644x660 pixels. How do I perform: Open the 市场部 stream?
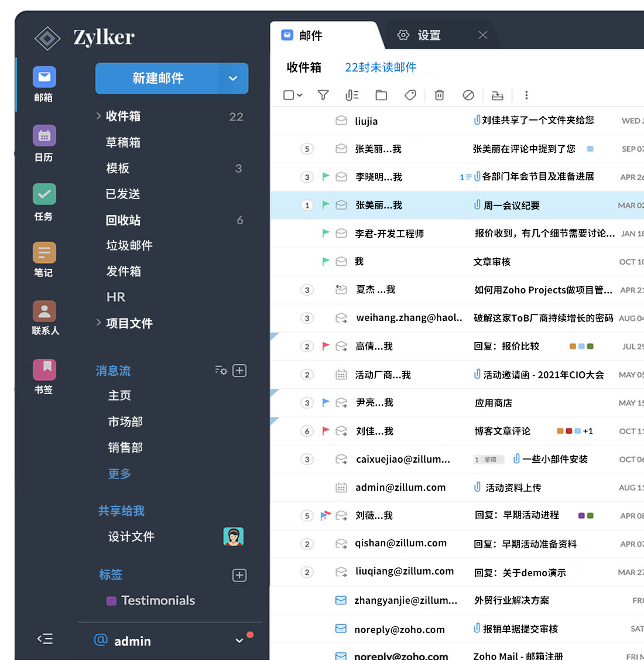[125, 421]
